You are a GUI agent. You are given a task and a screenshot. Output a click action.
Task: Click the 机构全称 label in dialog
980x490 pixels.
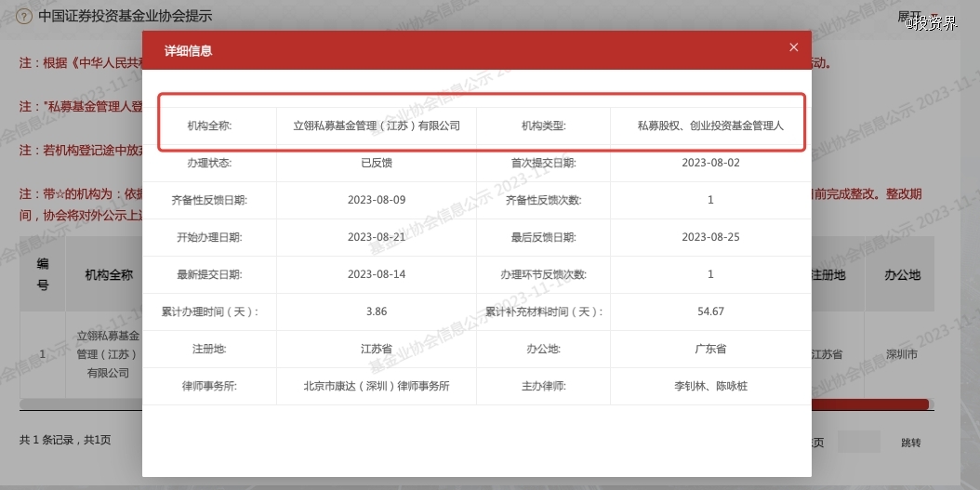click(x=209, y=126)
